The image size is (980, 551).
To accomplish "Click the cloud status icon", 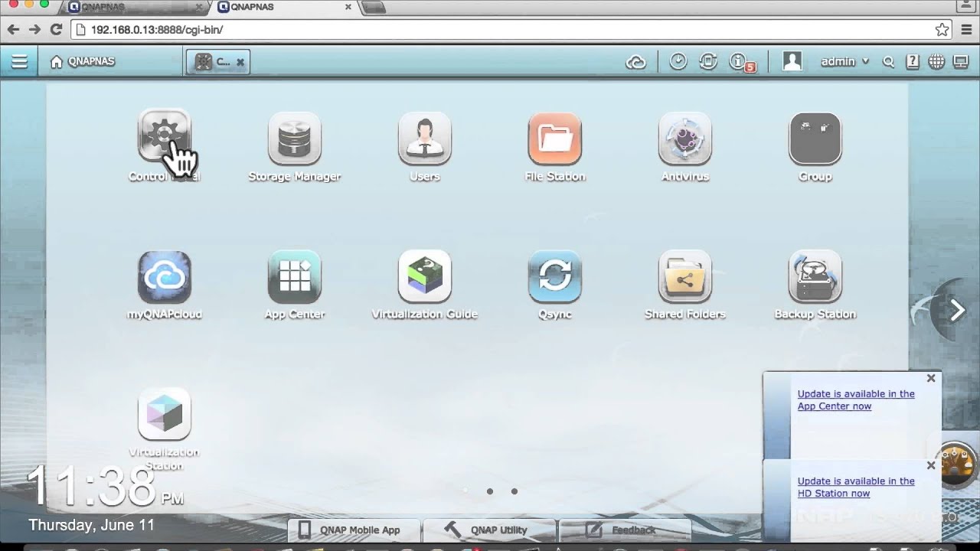I will (x=635, y=62).
